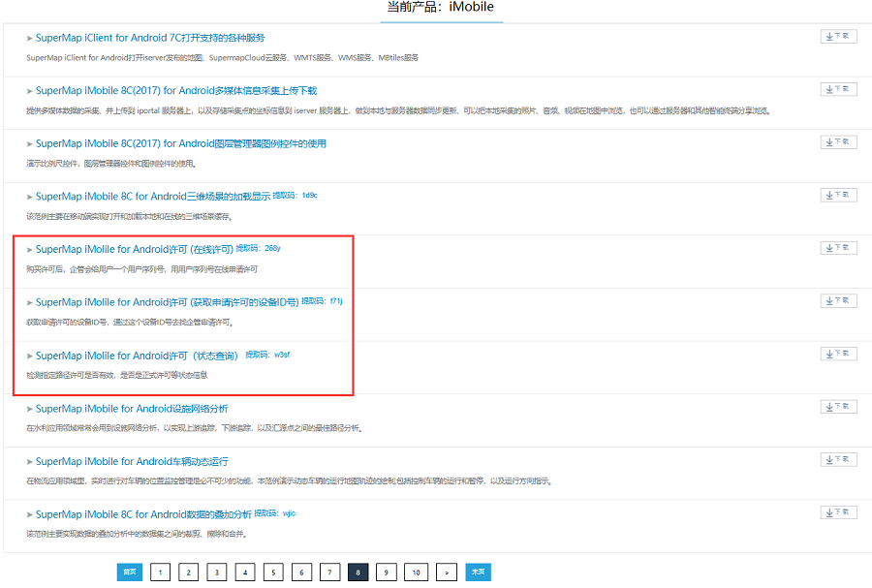The width and height of the screenshot is (872, 588).
Task: Open iMolile 获取申请许可的设备ID号 link
Action: pyautogui.click(x=168, y=302)
